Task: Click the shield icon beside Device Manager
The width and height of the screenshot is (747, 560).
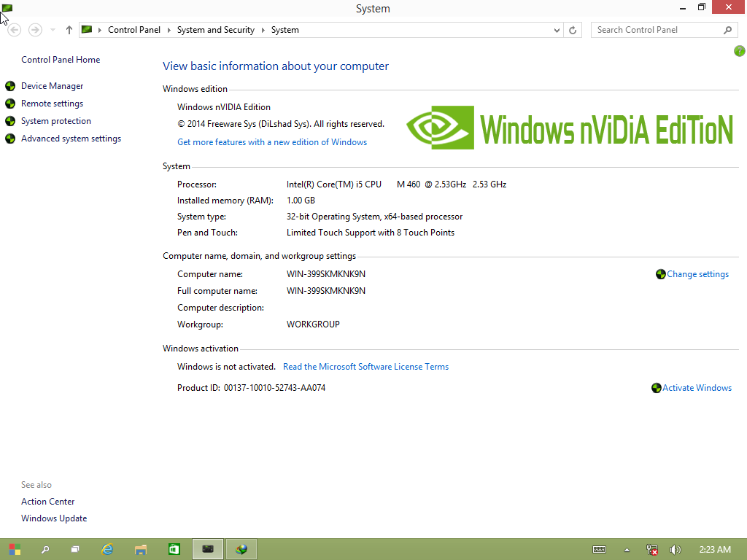Action: pyautogui.click(x=10, y=86)
